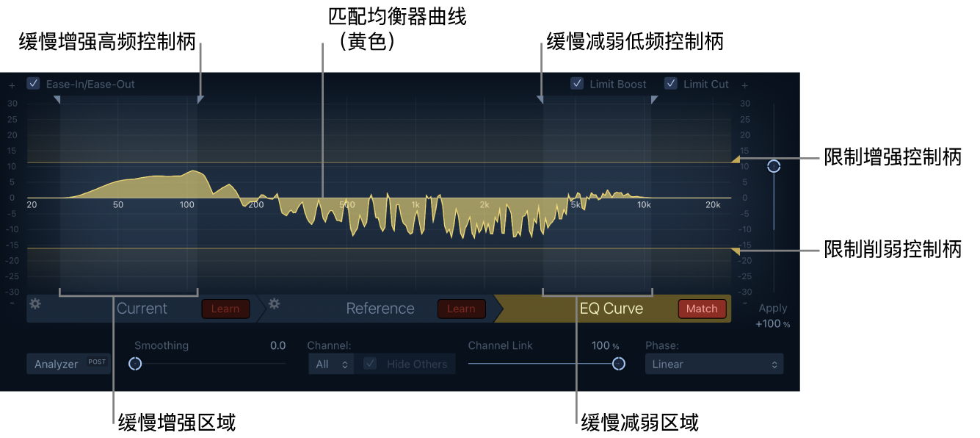Click the Smoothing label

point(161,345)
